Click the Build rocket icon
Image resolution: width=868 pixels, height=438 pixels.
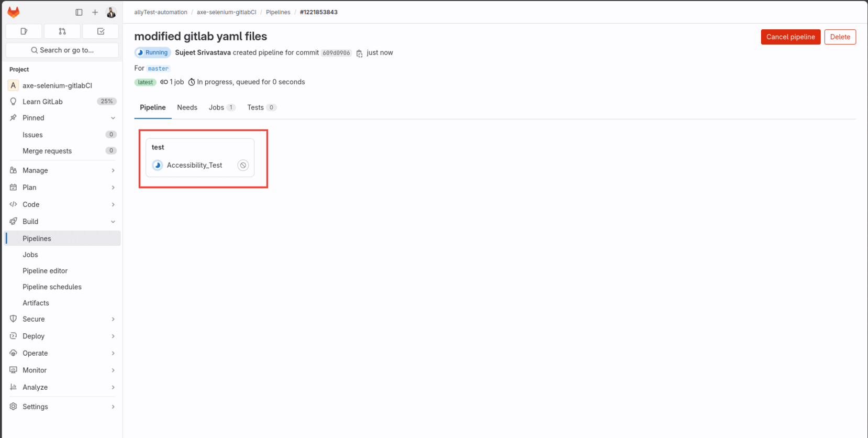tap(13, 222)
